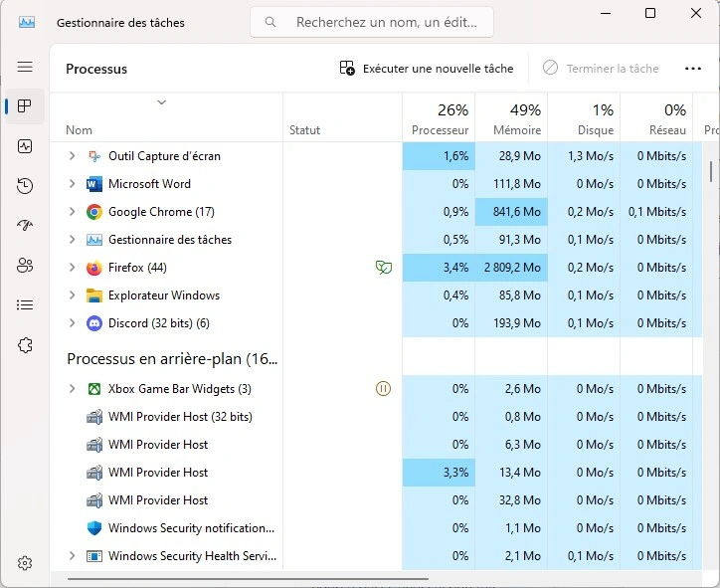Image resolution: width=720 pixels, height=588 pixels.
Task: Select the 2 809,2 Mo memory cell
Action: (x=511, y=268)
